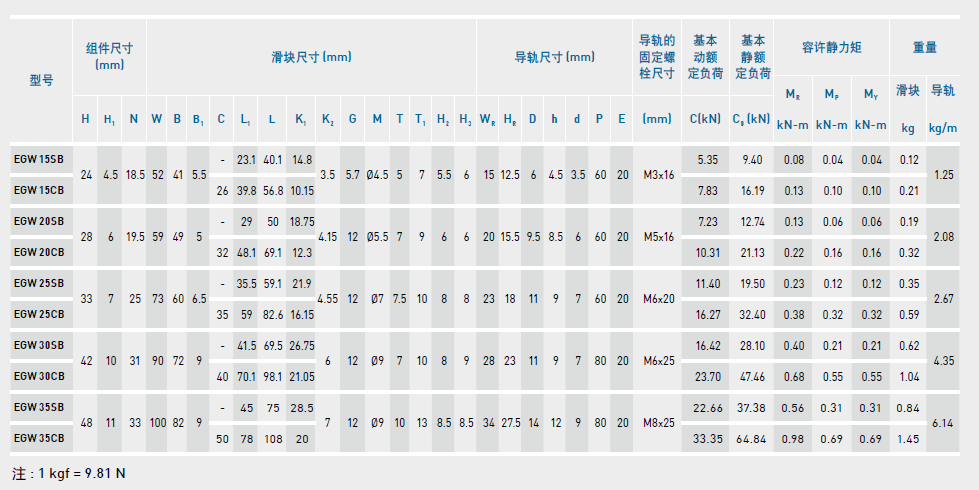The width and height of the screenshot is (979, 490).
Task: Click the note 1 kgf = 9.81 N
Action: pos(68,473)
